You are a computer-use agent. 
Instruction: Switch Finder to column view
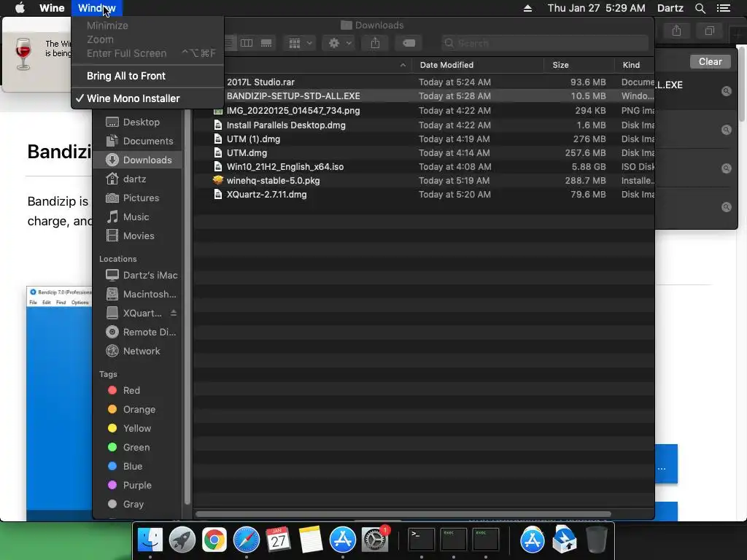[247, 43]
